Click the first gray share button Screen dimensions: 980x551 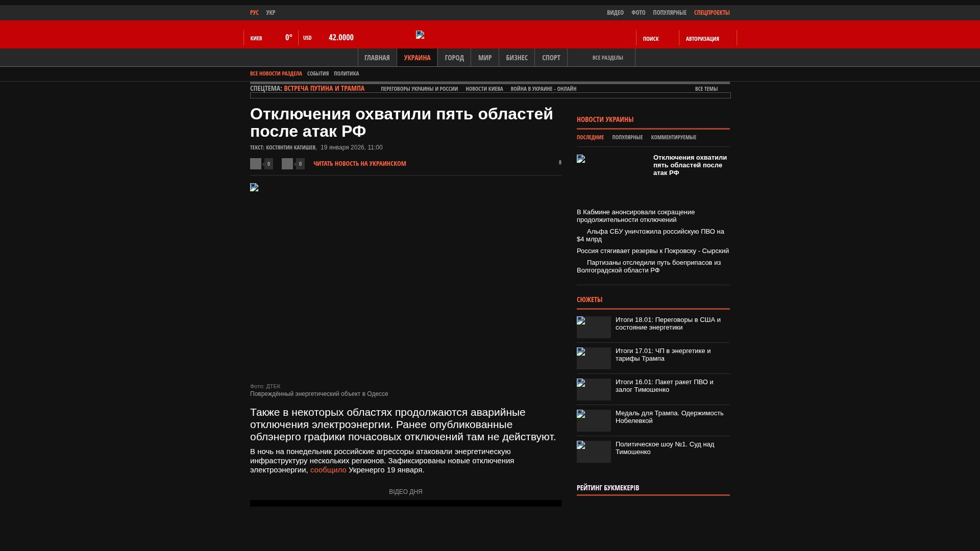click(x=256, y=164)
